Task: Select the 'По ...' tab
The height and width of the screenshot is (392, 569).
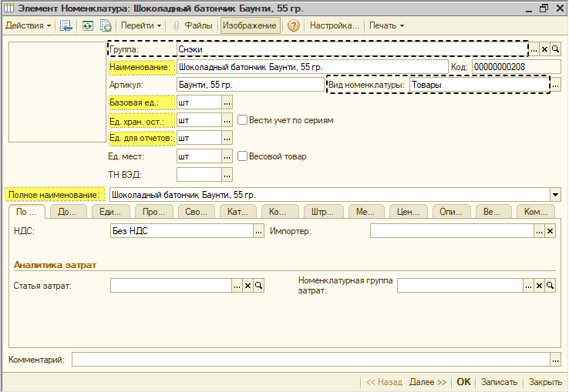Action: coord(27,212)
